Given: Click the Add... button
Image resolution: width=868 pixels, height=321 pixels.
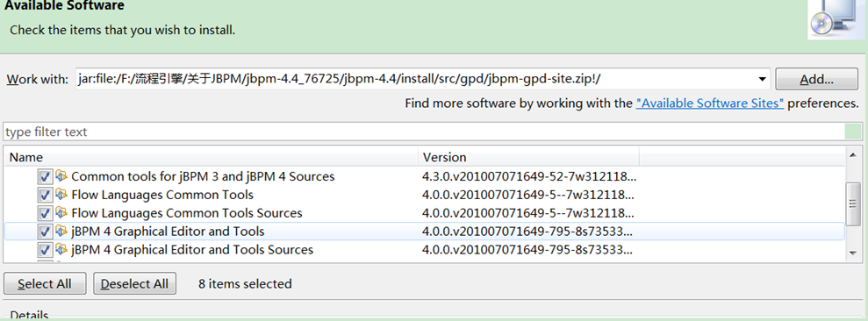Looking at the screenshot, I should (816, 79).
